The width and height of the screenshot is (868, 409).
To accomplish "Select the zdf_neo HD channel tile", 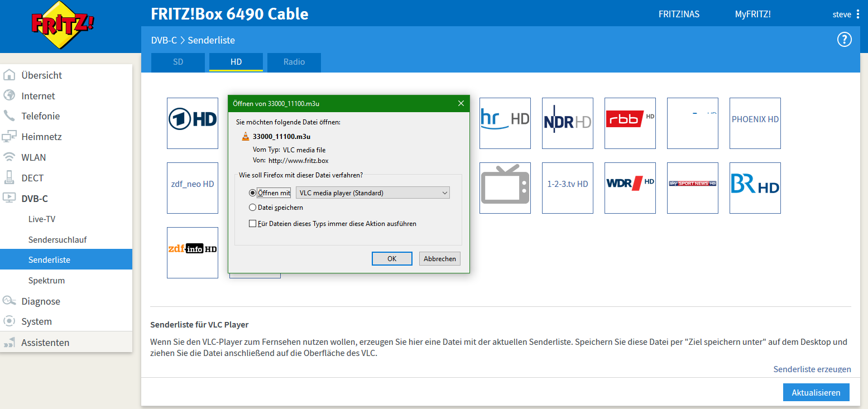I will pyautogui.click(x=193, y=188).
